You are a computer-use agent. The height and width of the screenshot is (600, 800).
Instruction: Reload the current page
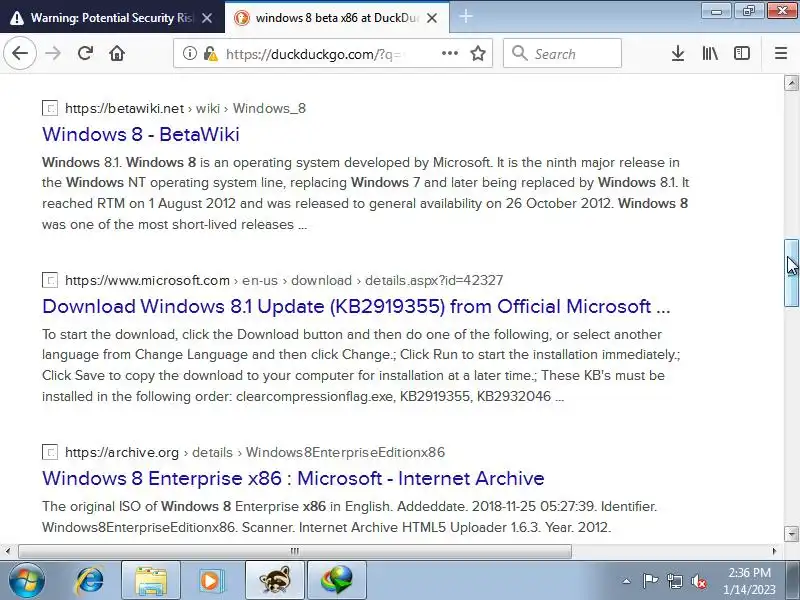85,53
